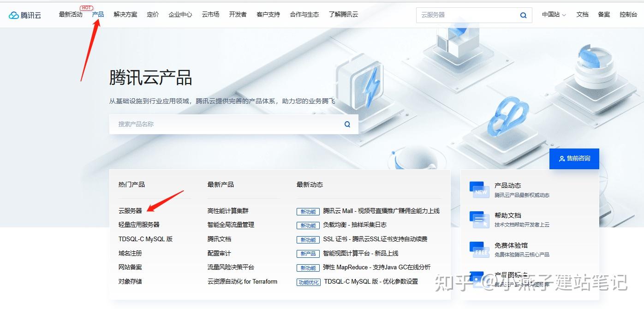This screenshot has height=309, width=644.
Task: Click the 产品动态 NEW icon
Action: [479, 190]
